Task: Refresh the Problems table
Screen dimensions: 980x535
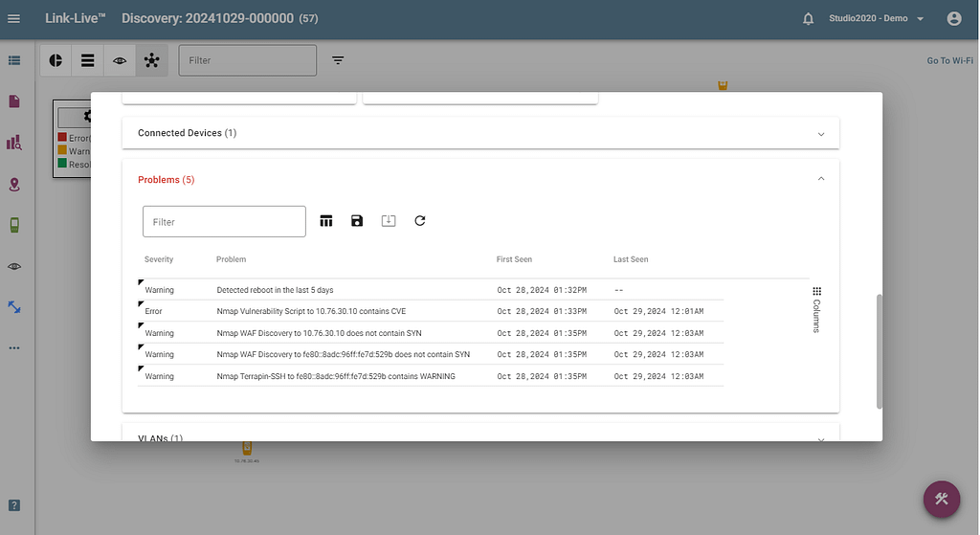Action: pos(419,221)
